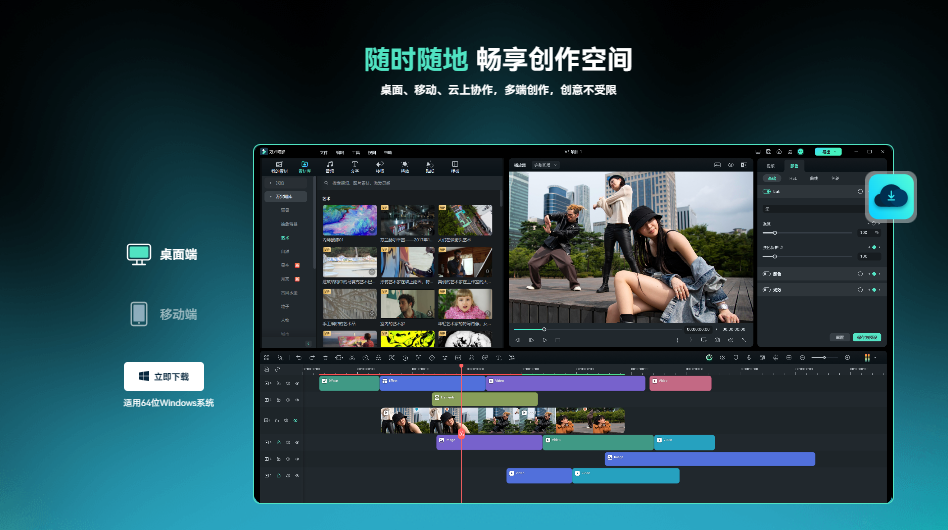The image size is (948, 530).
Task: Click the orange audio meter icon
Action: pos(867,358)
